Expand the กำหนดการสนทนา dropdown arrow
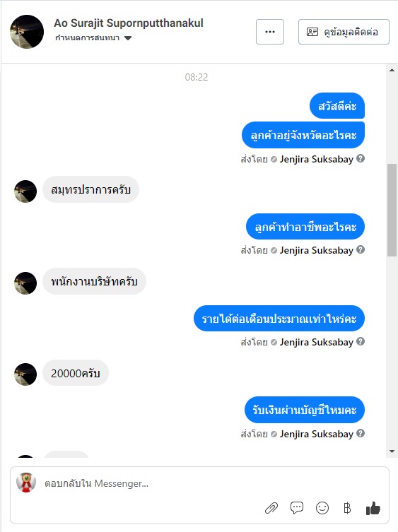This screenshot has width=398, height=532. point(128,38)
